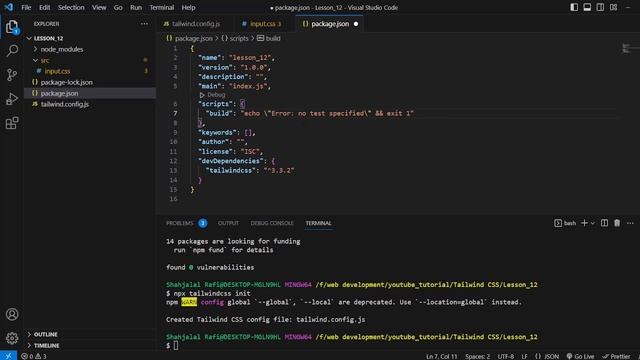Click line number 12 in gutter
This screenshot has width=640, height=360.
pos(173,161)
